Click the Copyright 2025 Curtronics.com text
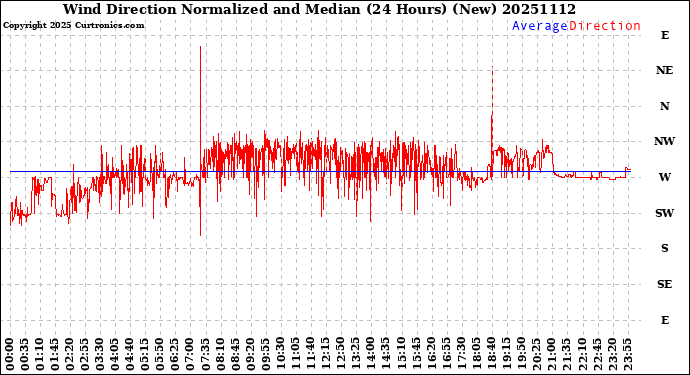690x375 pixels. (x=73, y=26)
